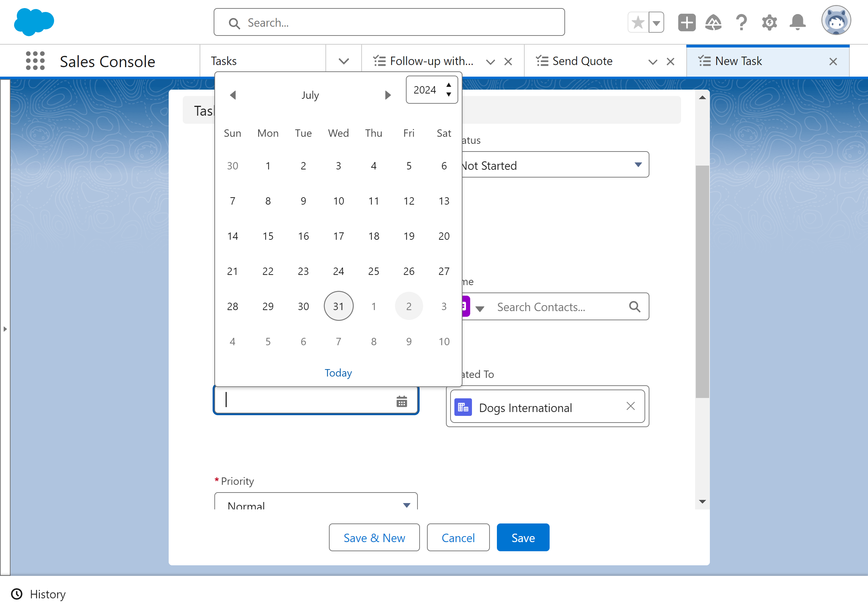Click the Cancel button
This screenshot has width=868, height=611.
tap(458, 537)
